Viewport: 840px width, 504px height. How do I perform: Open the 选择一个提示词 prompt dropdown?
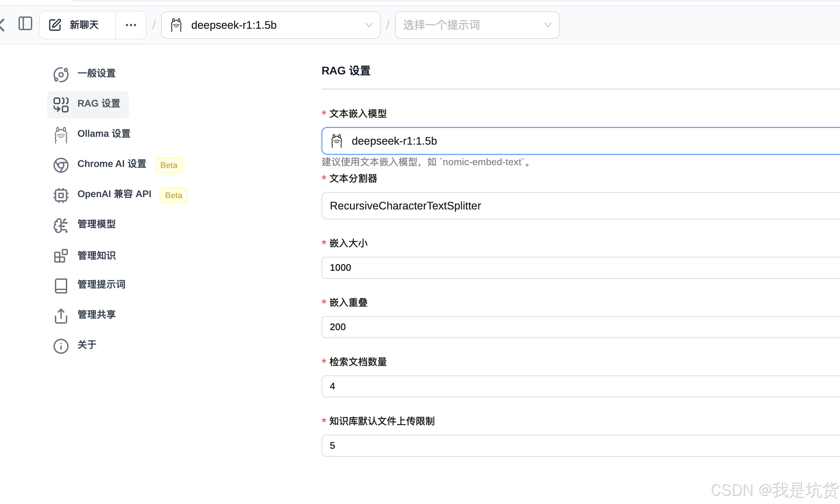[477, 25]
